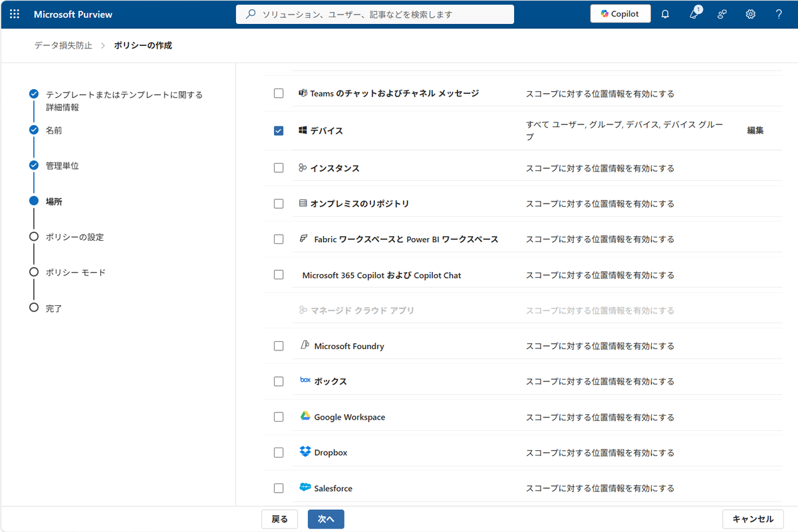Check the Google Workspace checkbox
The image size is (798, 532).
point(279,417)
